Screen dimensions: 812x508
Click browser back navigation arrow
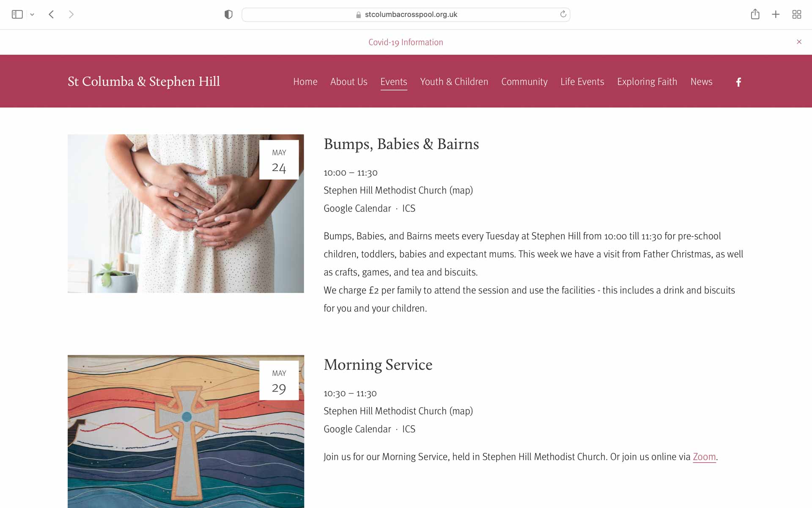52,15
